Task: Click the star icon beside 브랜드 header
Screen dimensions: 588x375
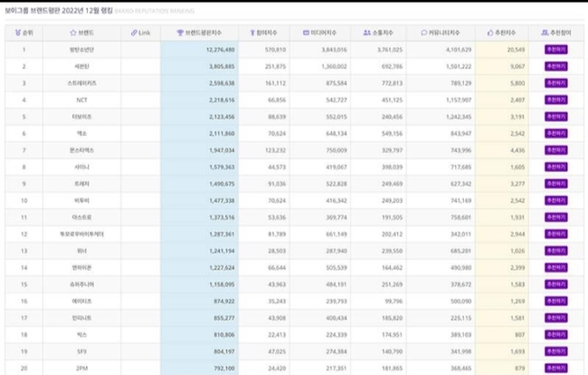Action: pyautogui.click(x=73, y=33)
